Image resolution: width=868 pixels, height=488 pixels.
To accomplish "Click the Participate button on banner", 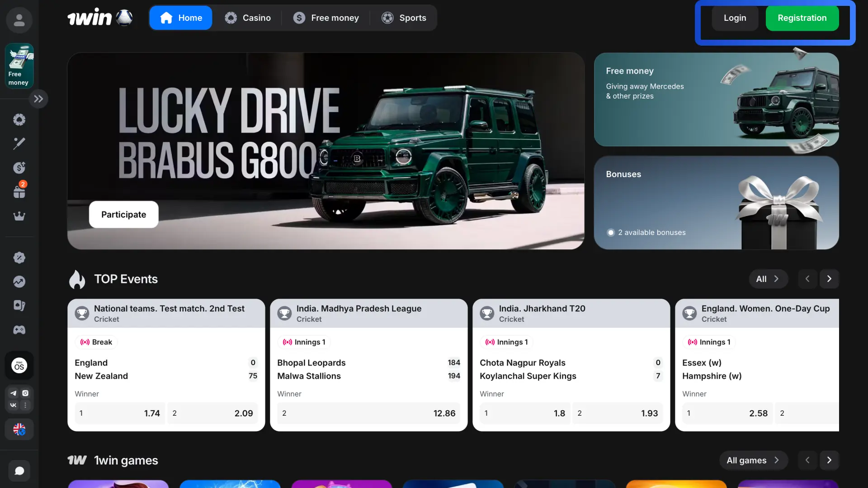I will tap(123, 215).
